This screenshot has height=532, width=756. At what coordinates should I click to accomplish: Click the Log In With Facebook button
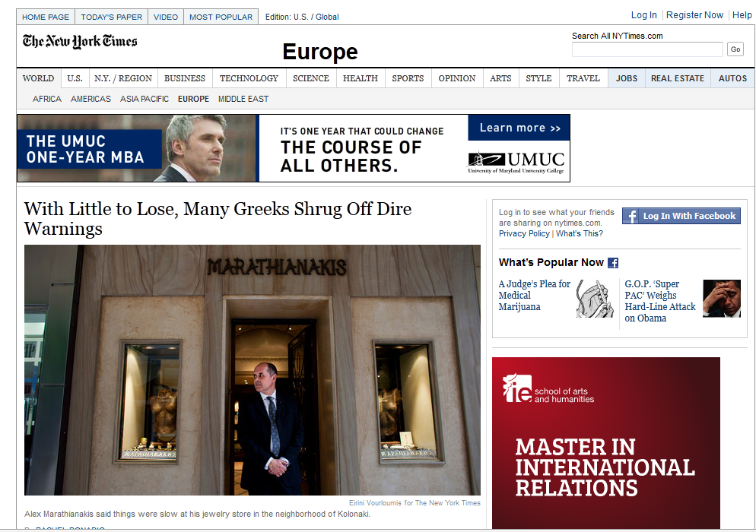(x=681, y=216)
